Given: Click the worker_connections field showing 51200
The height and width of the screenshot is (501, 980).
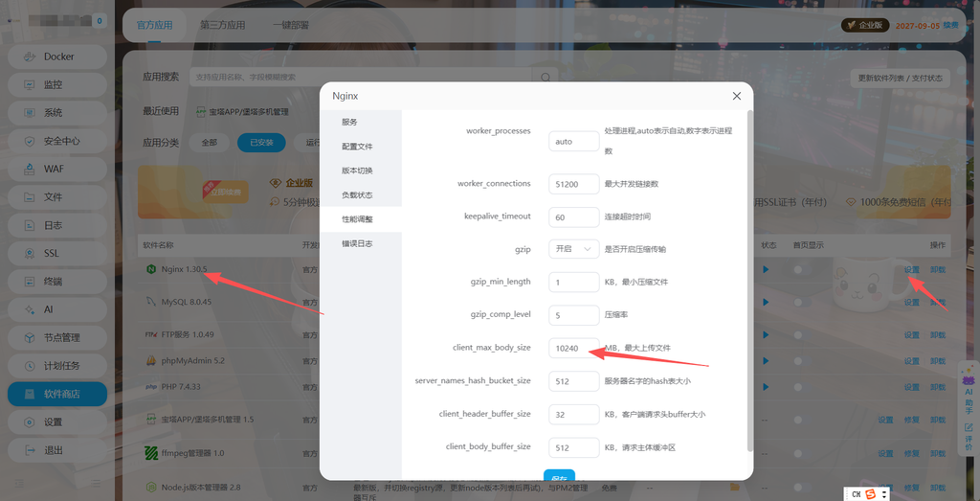Looking at the screenshot, I should 574,185.
